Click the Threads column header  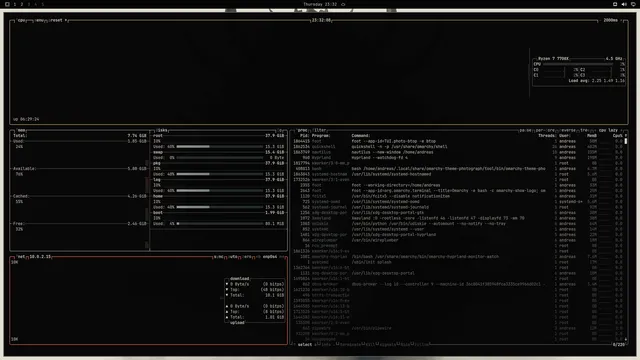click(547, 136)
